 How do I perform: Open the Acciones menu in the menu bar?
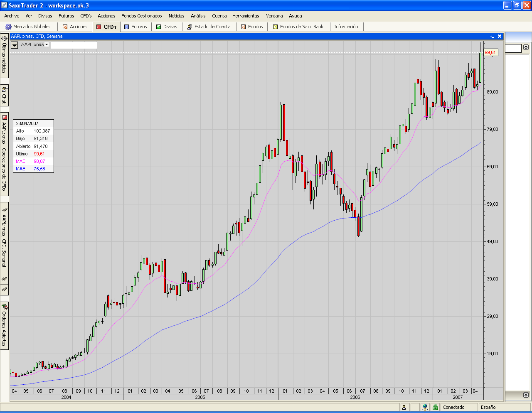click(106, 16)
